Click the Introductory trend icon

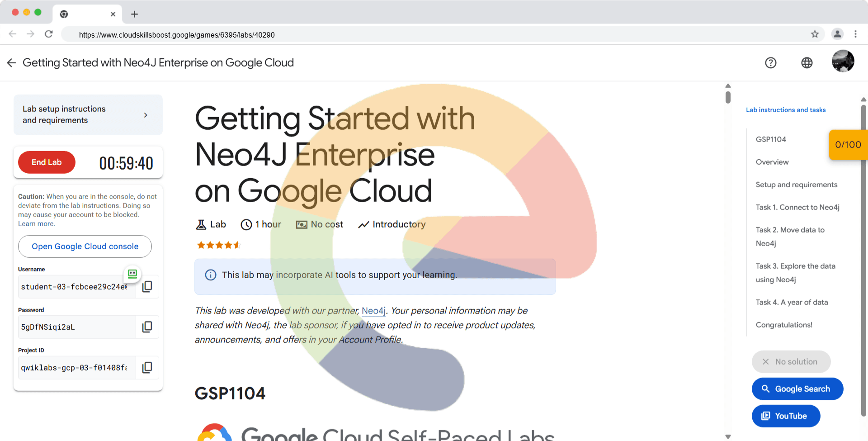[363, 224]
